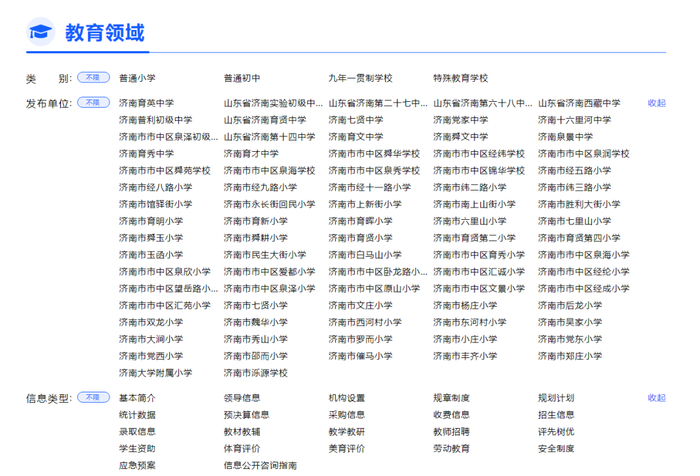This screenshot has height=476, width=700.
Task: Click the graduation cap icon beside 教育领域
Action: (x=41, y=32)
